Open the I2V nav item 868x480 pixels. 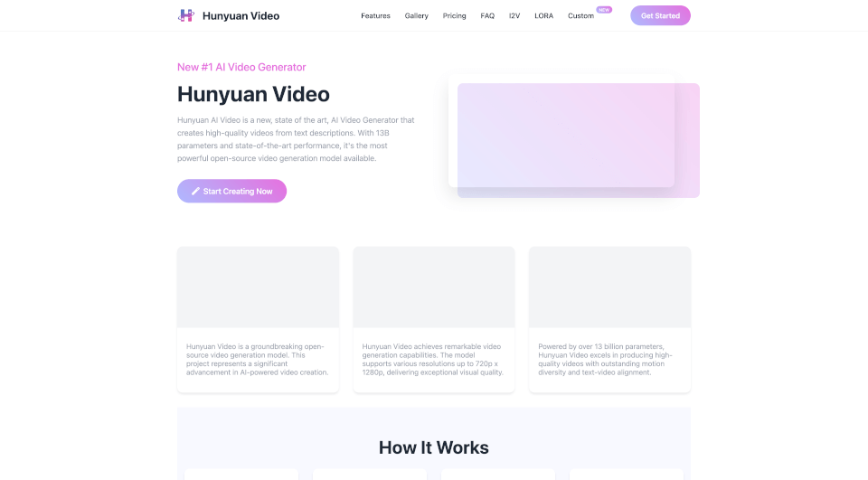[514, 16]
